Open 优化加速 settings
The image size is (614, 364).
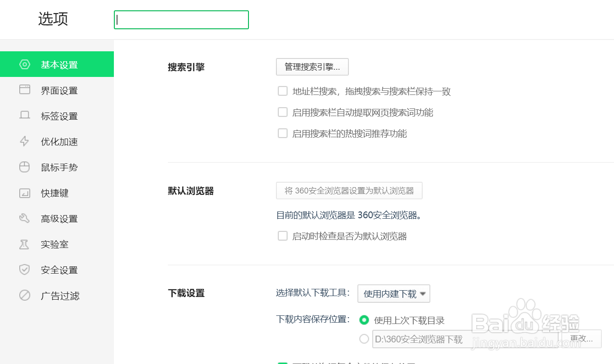pyautogui.click(x=57, y=141)
